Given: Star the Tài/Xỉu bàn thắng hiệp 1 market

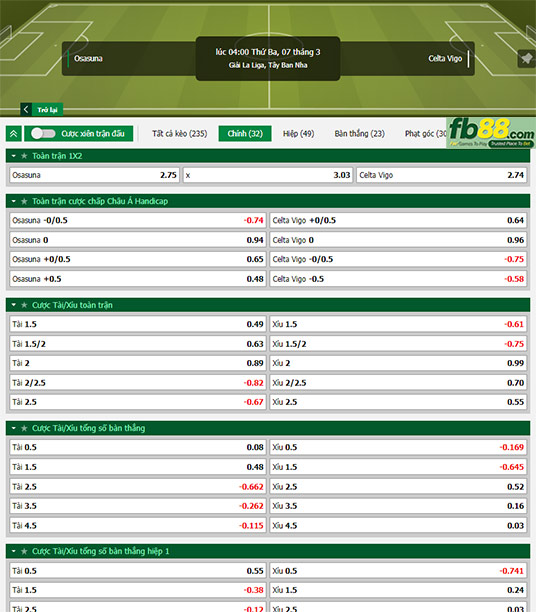Looking at the screenshot, I should [x=24, y=552].
